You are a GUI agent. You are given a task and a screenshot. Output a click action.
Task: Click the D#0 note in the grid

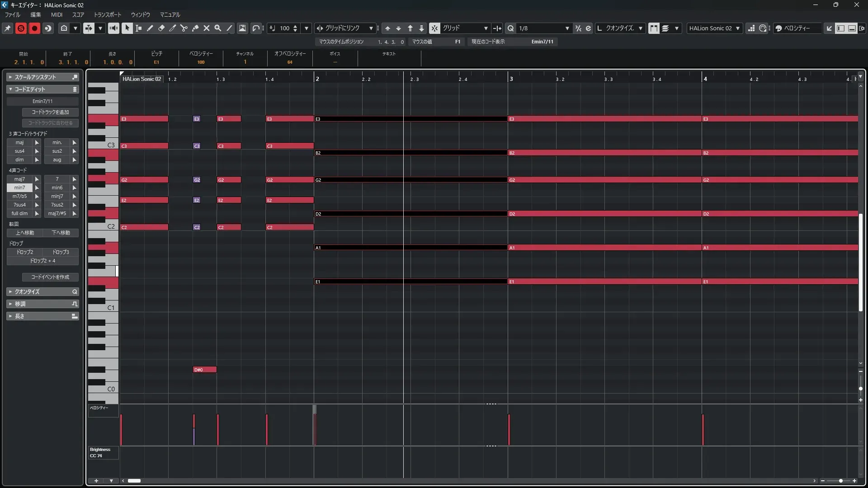[204, 370]
